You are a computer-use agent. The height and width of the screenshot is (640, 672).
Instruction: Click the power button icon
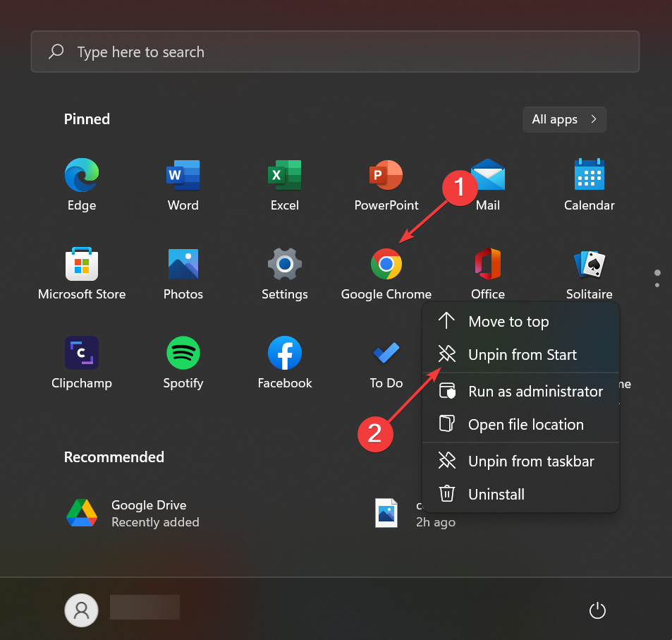(597, 610)
